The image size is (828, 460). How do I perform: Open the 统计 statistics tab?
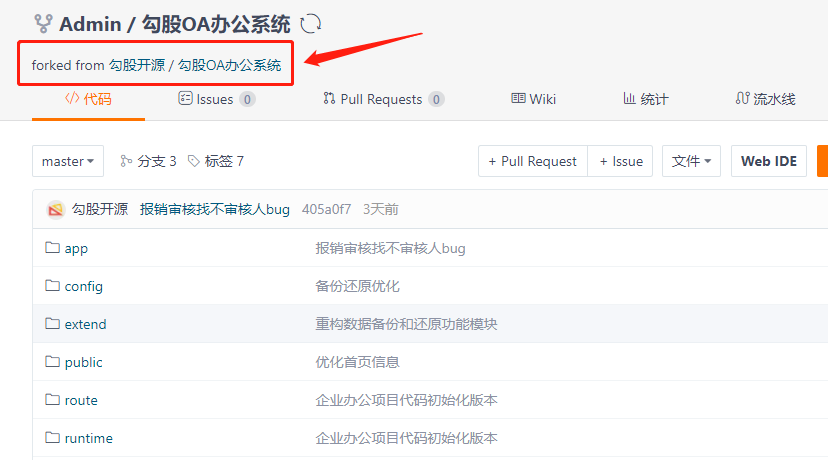coord(646,99)
